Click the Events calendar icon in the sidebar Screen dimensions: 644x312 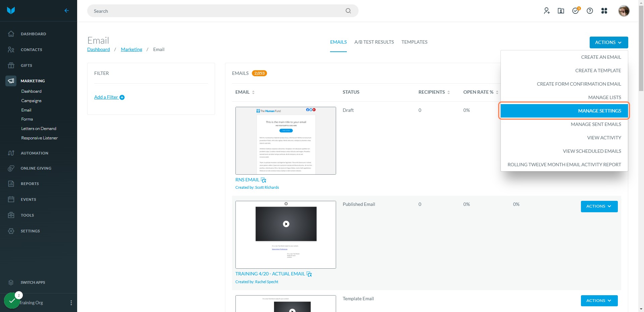click(x=11, y=199)
